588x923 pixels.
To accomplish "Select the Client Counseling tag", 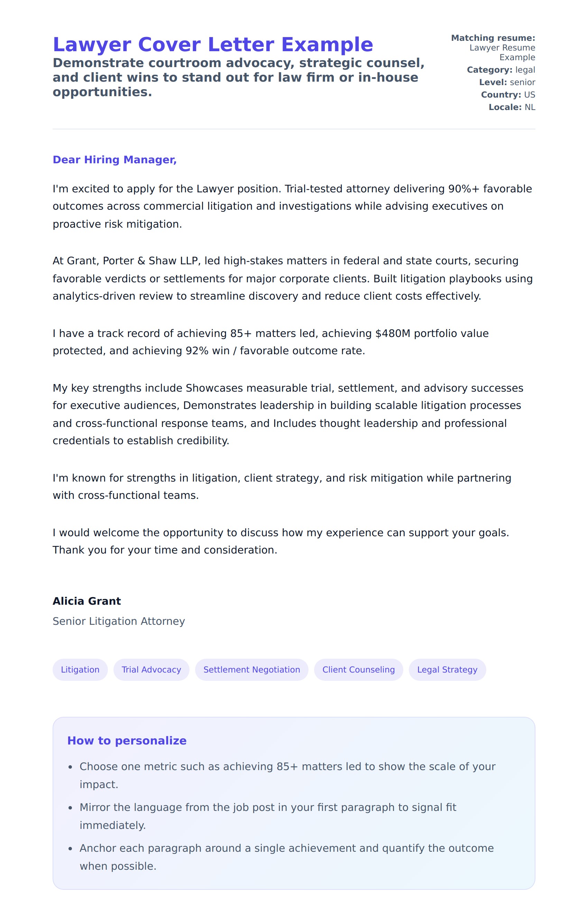I will (x=358, y=670).
